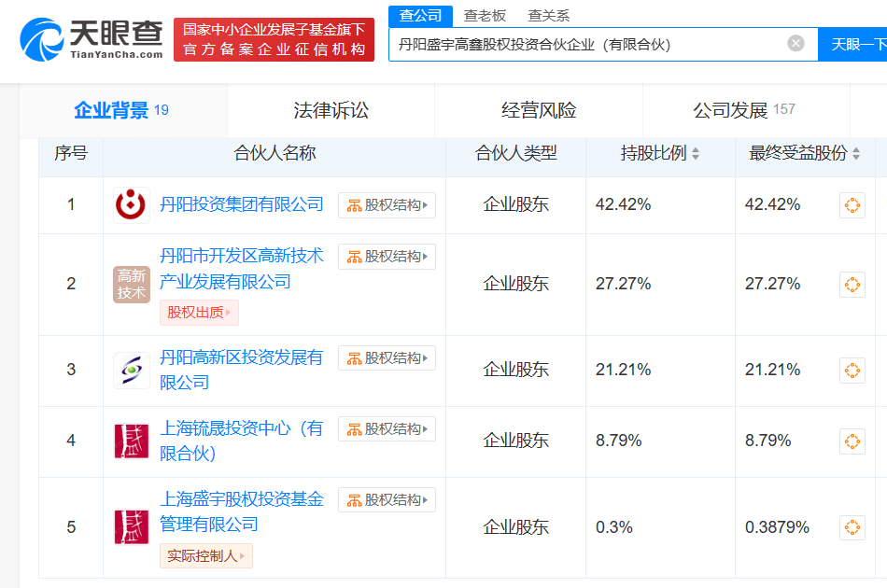887x588 pixels.
Task: Switch to 查老板 search tab
Action: [x=485, y=16]
